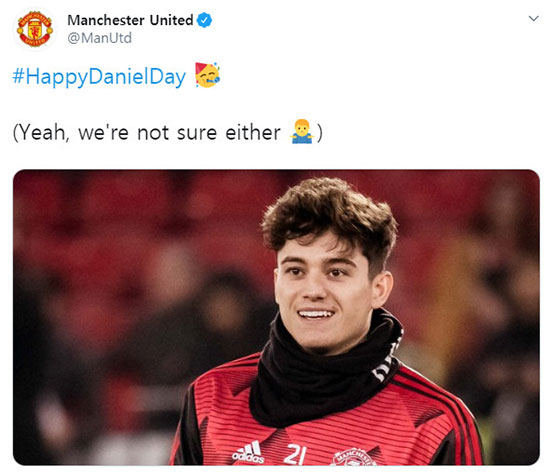The image size is (550, 472).
Task: Click the number 21 on the shirt
Action: [295, 454]
